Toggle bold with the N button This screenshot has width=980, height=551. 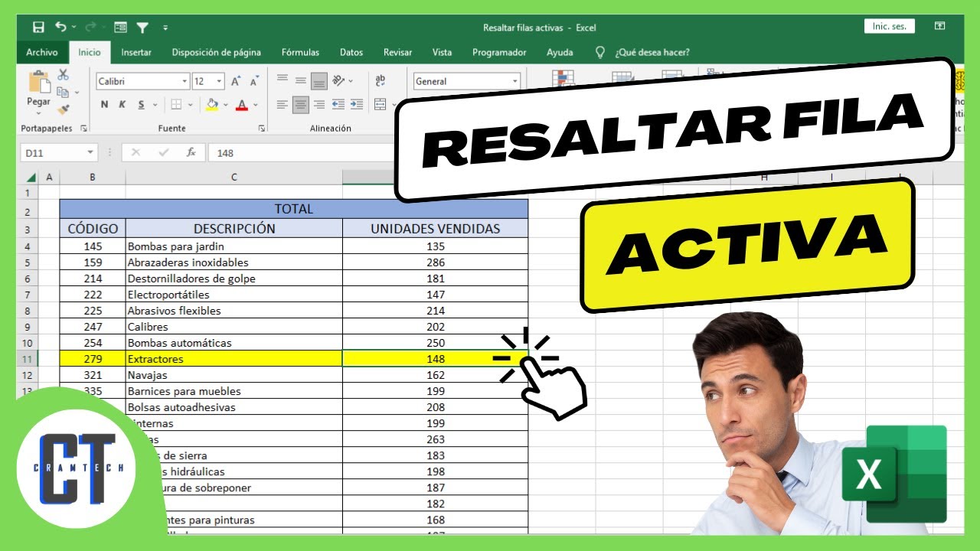pos(104,104)
